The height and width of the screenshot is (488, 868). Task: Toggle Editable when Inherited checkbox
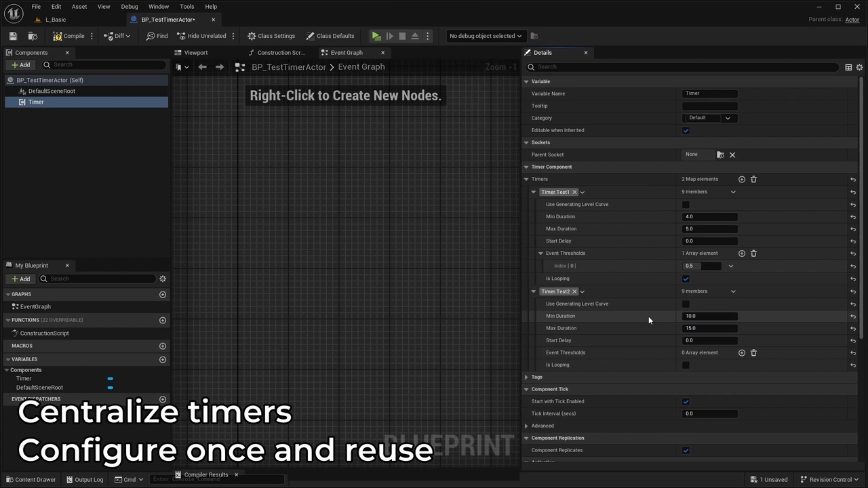coord(686,131)
